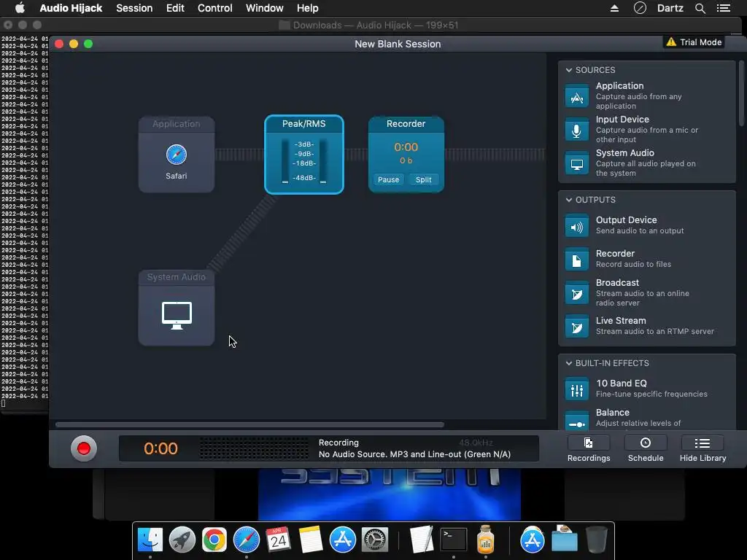
Task: Click the System Audio monitor icon in library
Action: click(x=576, y=163)
